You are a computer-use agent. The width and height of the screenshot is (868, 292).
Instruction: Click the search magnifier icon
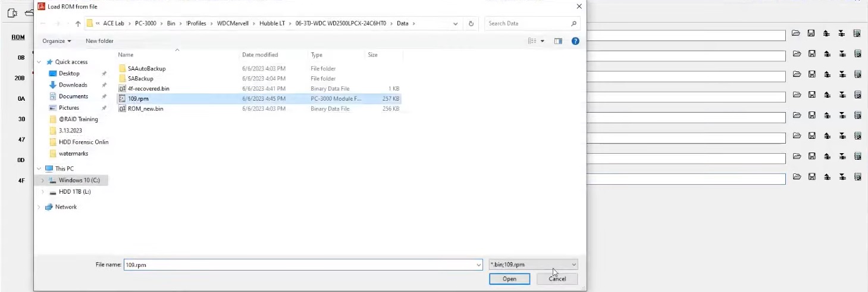[x=574, y=24]
